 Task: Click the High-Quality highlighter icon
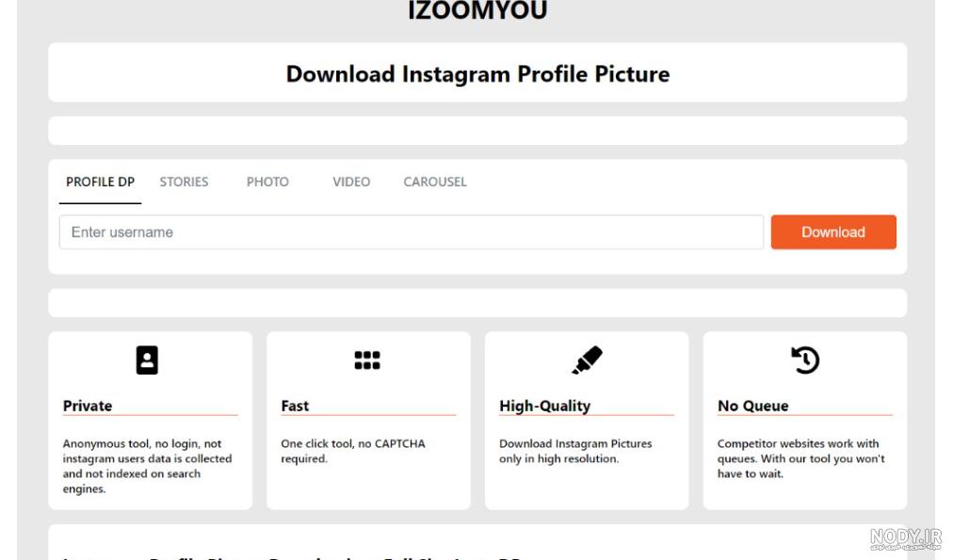pyautogui.click(x=587, y=360)
